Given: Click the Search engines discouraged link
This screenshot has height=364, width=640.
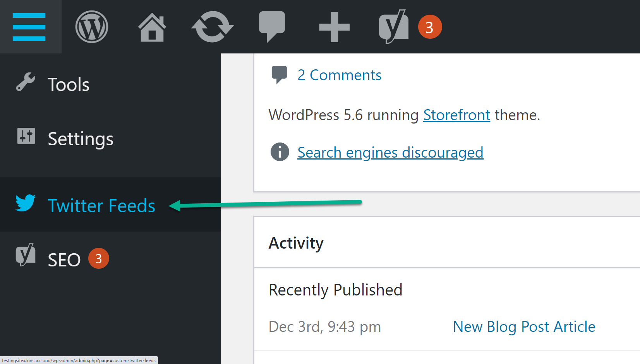Looking at the screenshot, I should click(390, 153).
